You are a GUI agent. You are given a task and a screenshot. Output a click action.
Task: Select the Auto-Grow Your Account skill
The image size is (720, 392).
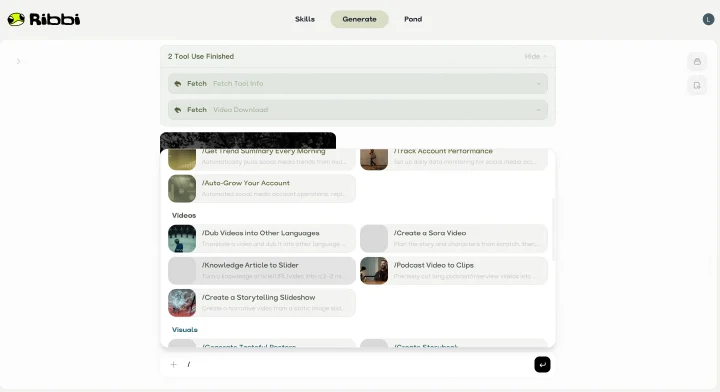click(x=262, y=188)
